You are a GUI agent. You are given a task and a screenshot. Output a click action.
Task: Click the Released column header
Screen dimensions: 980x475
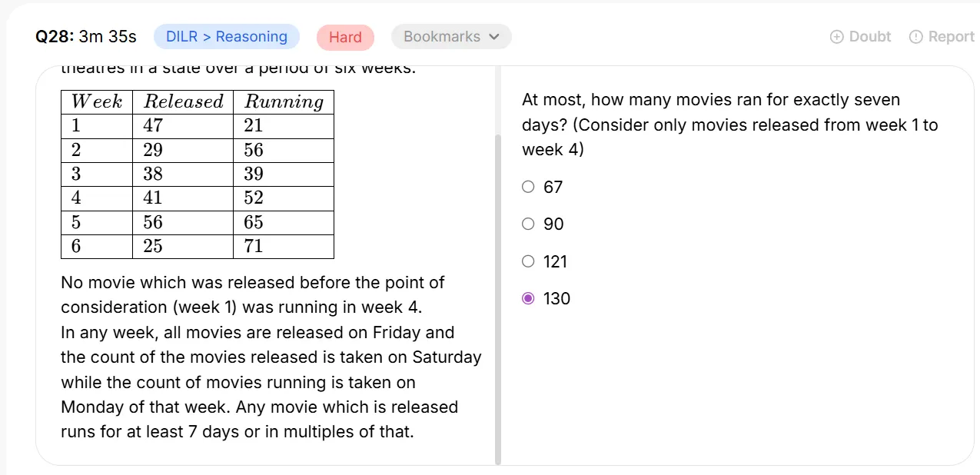[x=183, y=101]
